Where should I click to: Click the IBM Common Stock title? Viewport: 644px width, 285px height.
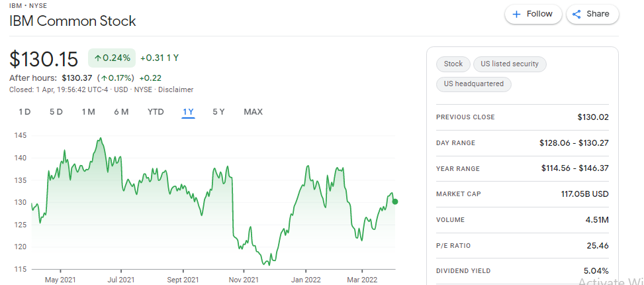coord(72,21)
